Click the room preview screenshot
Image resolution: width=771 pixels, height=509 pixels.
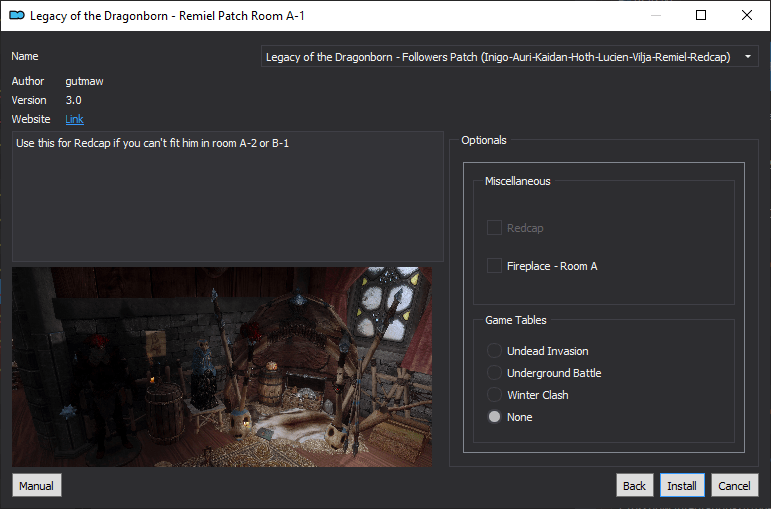coord(222,367)
